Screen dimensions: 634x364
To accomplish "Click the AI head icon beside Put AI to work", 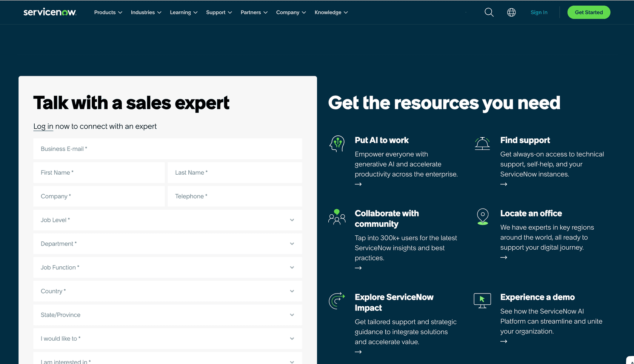I will (337, 144).
